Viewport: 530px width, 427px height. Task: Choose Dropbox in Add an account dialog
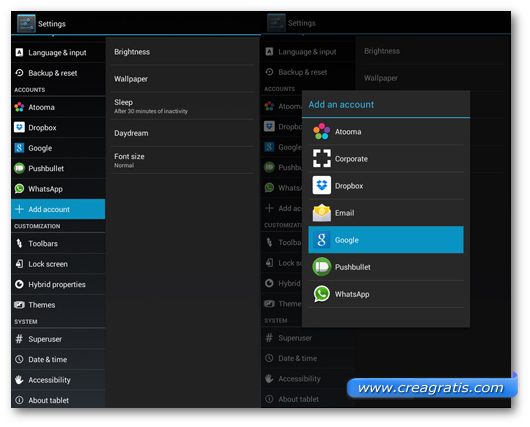pos(386,186)
